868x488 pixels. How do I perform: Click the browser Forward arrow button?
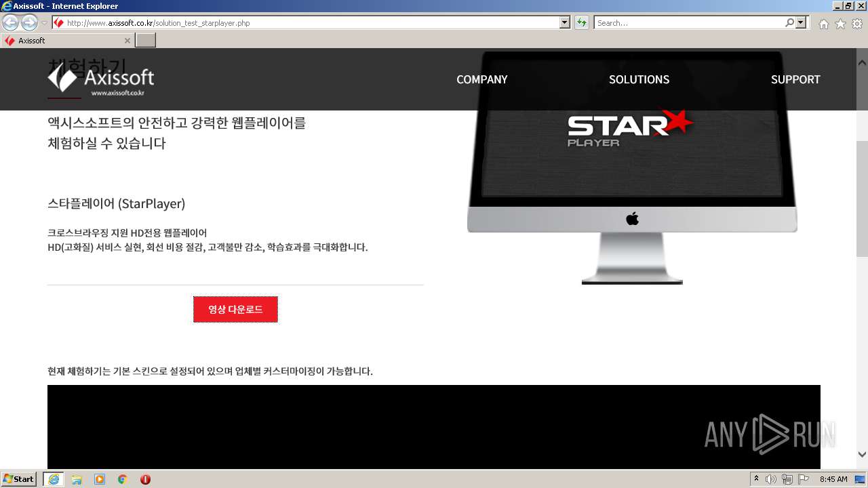coord(29,23)
